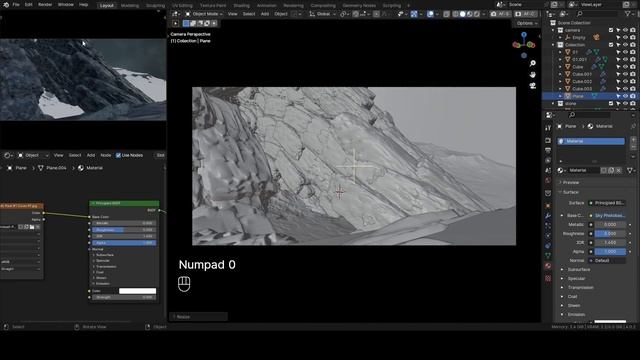
Task: Select rendered viewport shading mode
Action: (x=476, y=14)
